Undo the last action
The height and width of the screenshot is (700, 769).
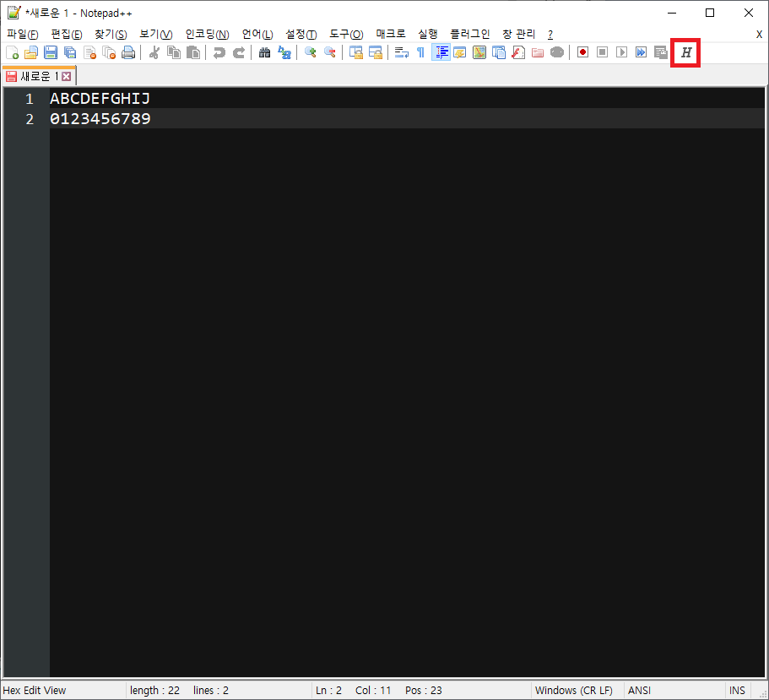coord(219,52)
